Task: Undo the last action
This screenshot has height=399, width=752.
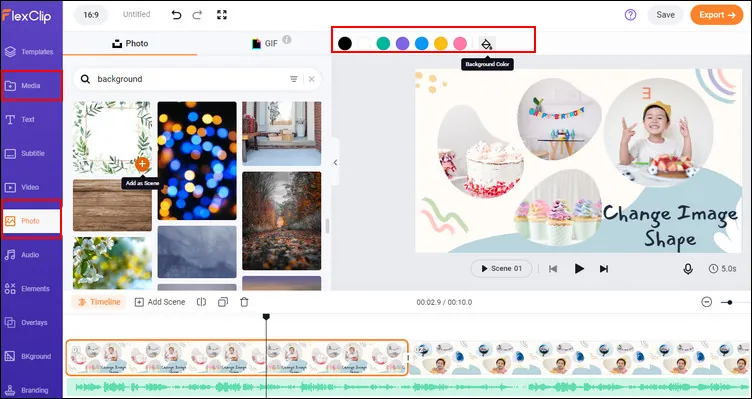Action: [x=176, y=15]
